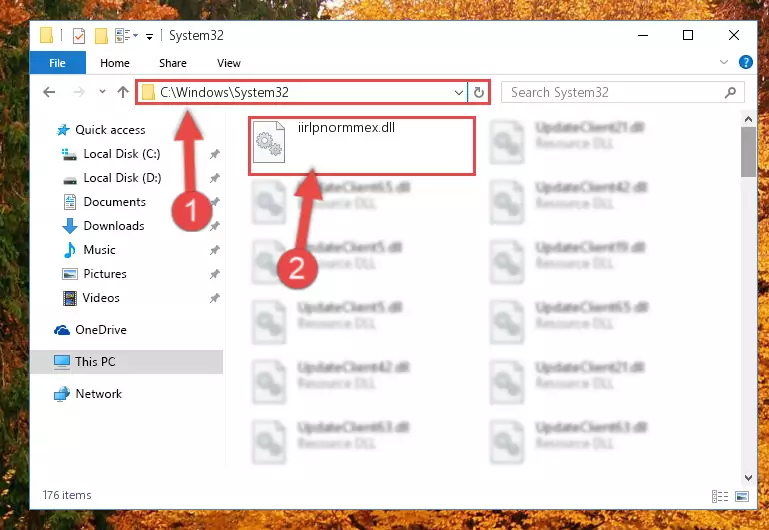The width and height of the screenshot is (769, 530).
Task: Click the address bar path C:\Windows\System32
Action: [x=224, y=92]
